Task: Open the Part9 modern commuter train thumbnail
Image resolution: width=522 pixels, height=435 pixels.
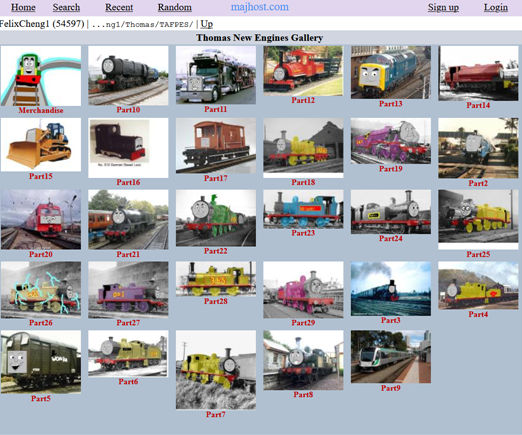Action: (391, 357)
